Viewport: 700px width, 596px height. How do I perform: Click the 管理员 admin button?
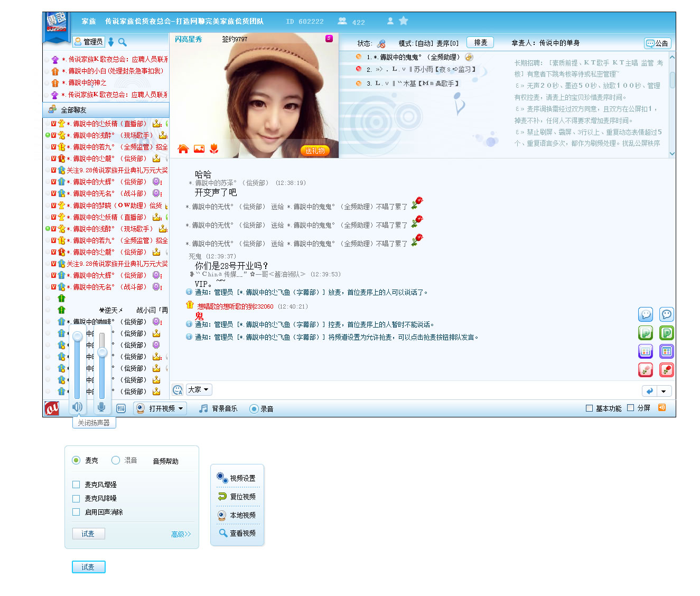pos(89,42)
